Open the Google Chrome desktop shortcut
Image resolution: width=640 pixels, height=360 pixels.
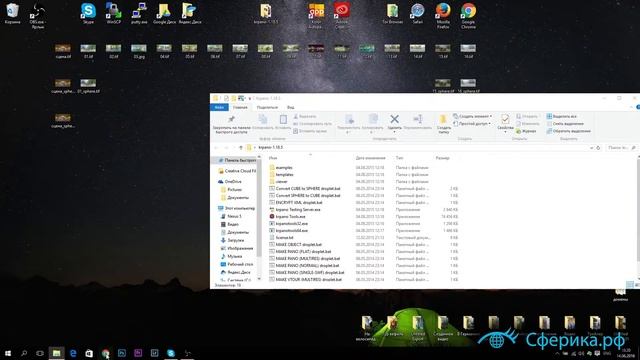(x=468, y=16)
